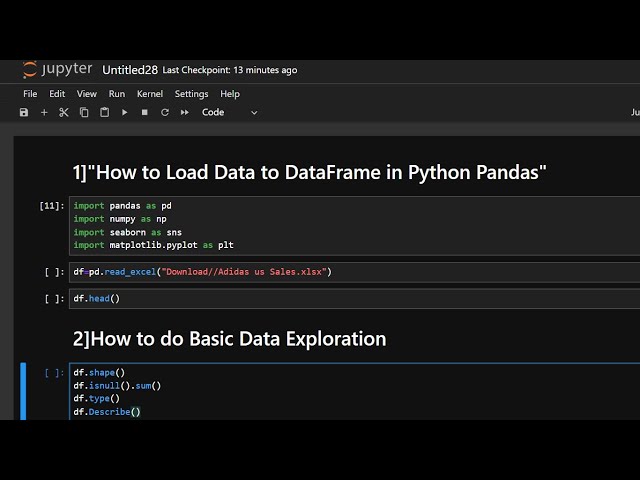Interrupt the kernel with the stop icon
The height and width of the screenshot is (480, 640).
[144, 112]
